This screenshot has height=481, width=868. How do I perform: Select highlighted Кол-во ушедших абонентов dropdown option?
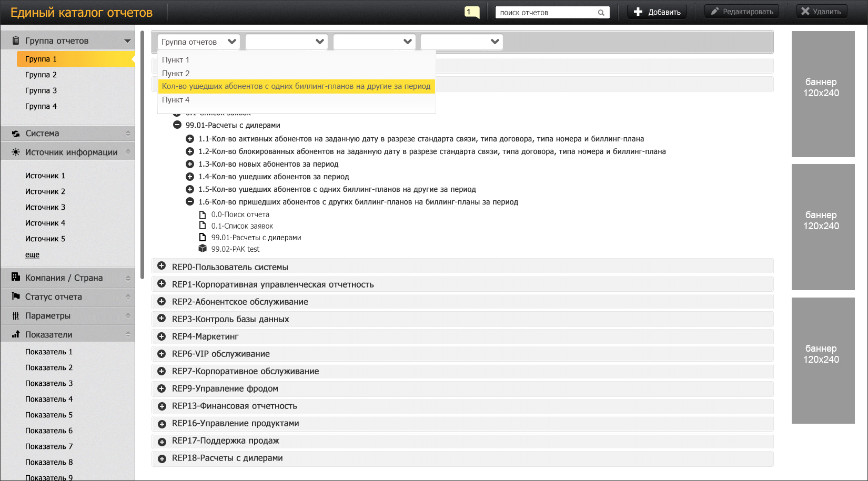297,86
